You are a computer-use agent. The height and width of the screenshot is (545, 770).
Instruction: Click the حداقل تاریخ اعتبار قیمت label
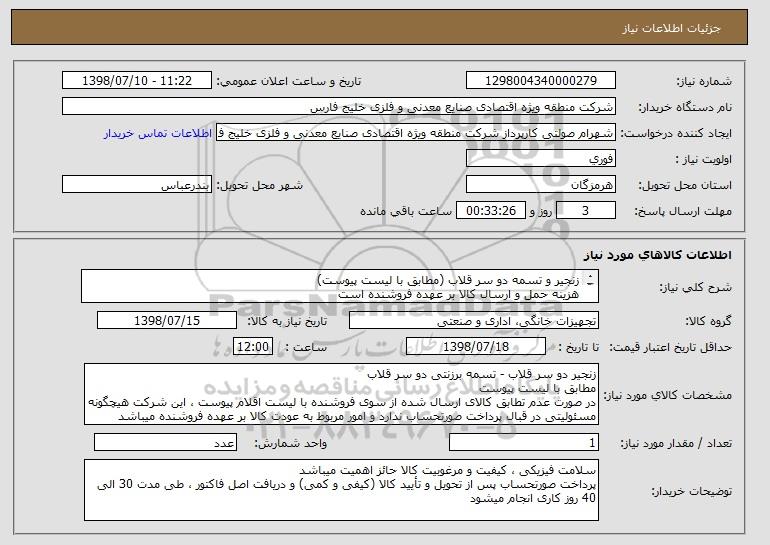point(671,348)
